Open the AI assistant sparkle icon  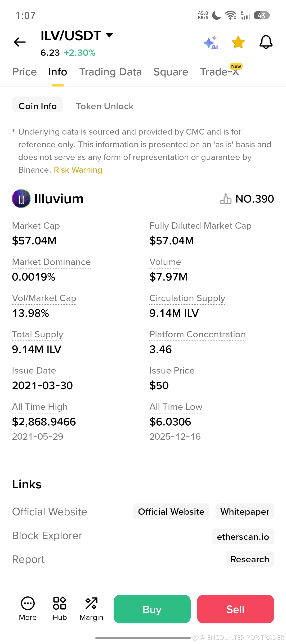point(211,42)
